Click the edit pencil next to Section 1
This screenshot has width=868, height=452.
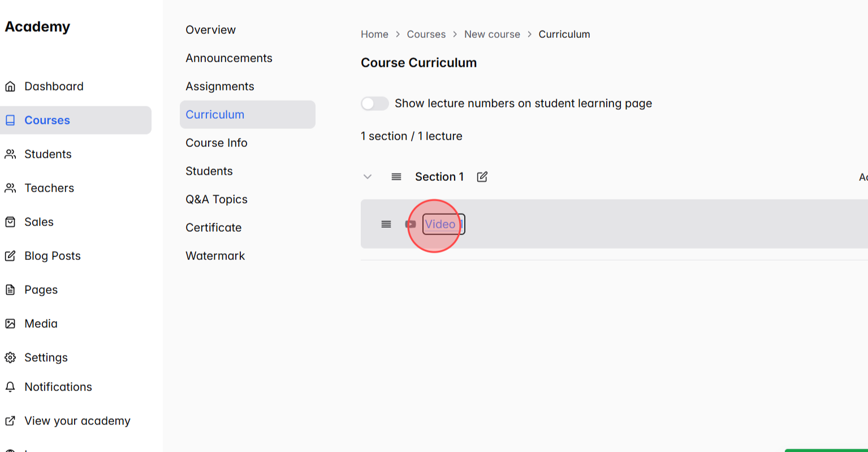482,176
